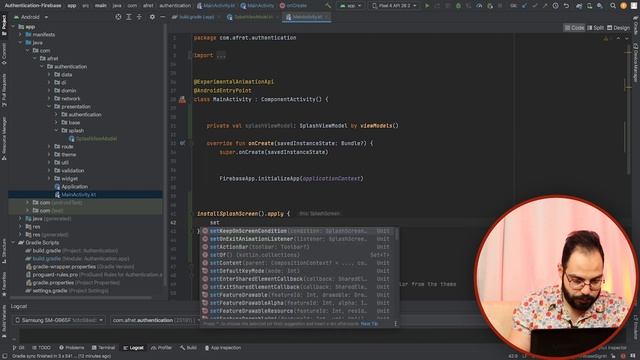Open the Logcat tool tab
The image size is (640, 360).
133,348
